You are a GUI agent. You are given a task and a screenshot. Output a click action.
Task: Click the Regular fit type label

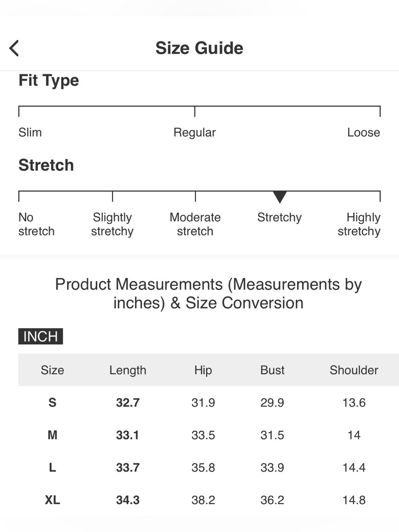(194, 133)
